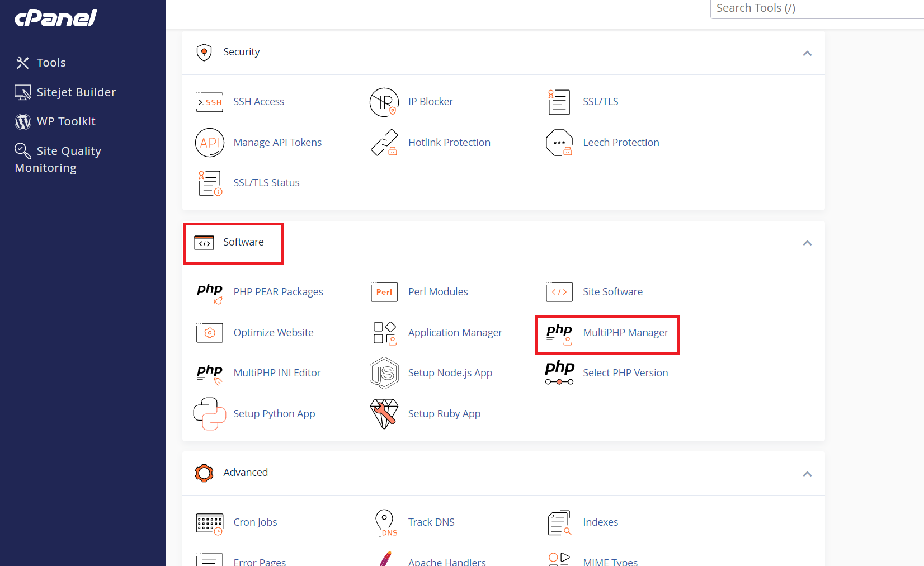This screenshot has width=924, height=566.
Task: Open the PHP PEAR Packages link
Action: pos(278,292)
